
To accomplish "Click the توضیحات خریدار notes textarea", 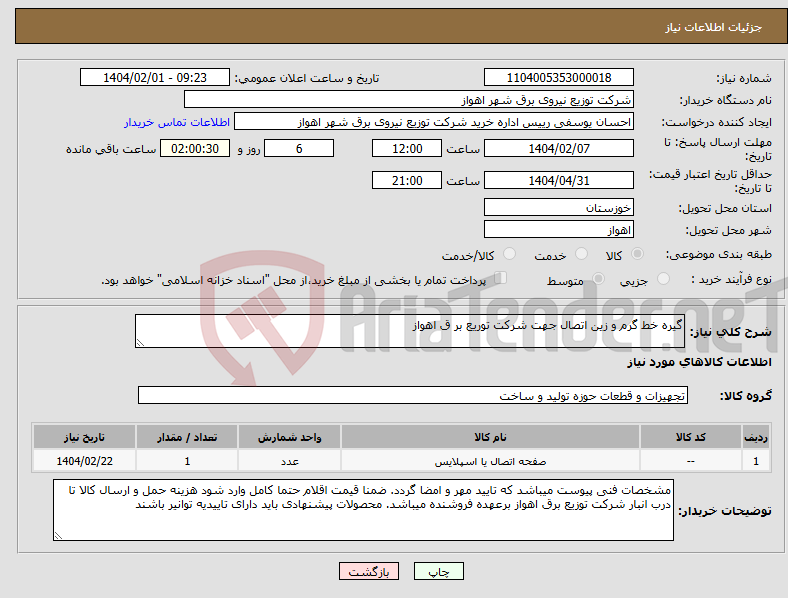I will coord(363,510).
